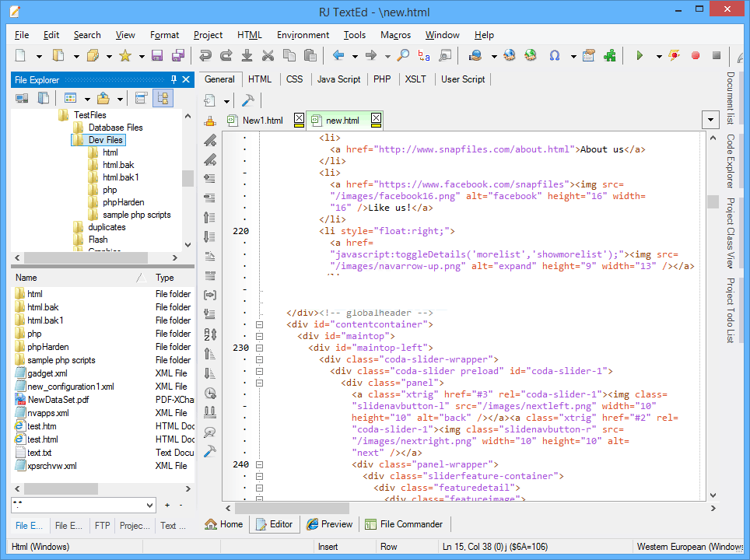Click the Find magnifier icon
Screen dimensions: 750x560
point(403,56)
